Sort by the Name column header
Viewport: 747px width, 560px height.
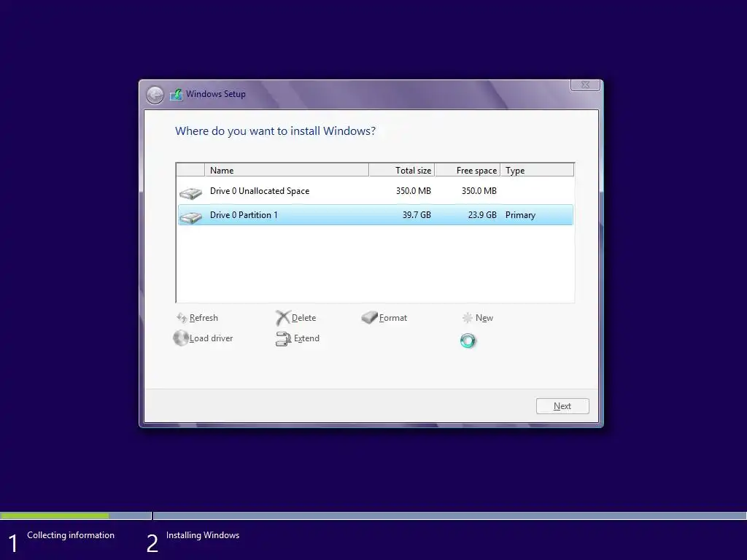(x=286, y=170)
